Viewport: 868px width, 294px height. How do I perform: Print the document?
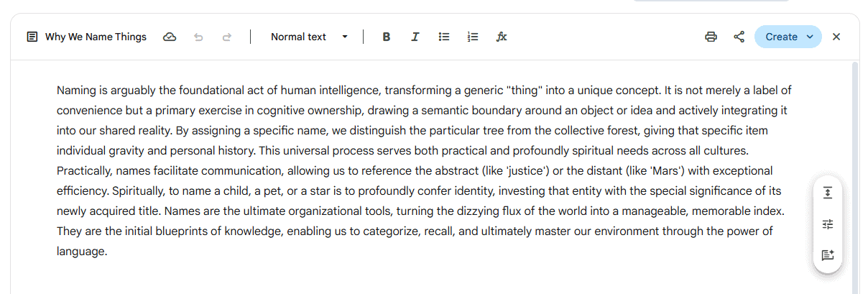point(711,37)
